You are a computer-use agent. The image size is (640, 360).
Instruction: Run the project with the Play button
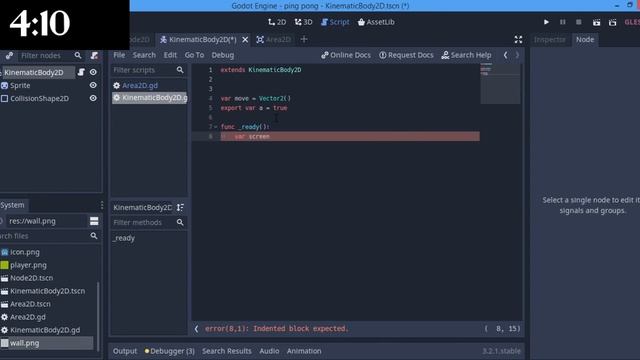pos(546,22)
